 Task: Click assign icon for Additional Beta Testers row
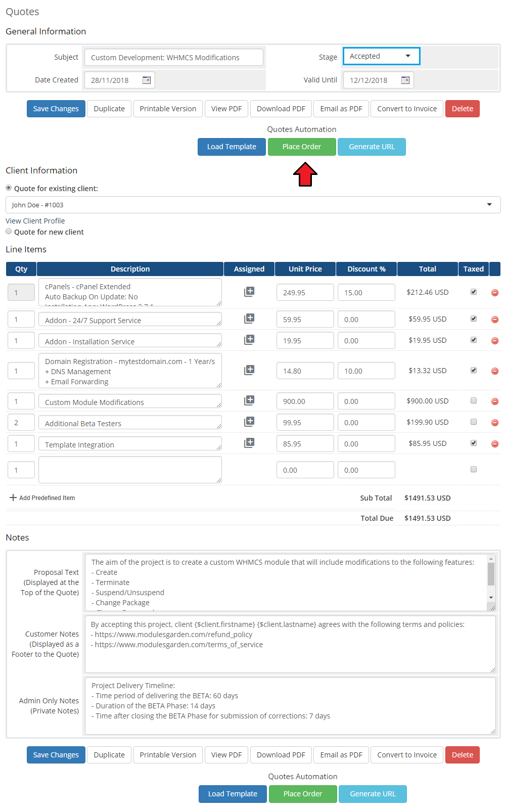point(249,422)
